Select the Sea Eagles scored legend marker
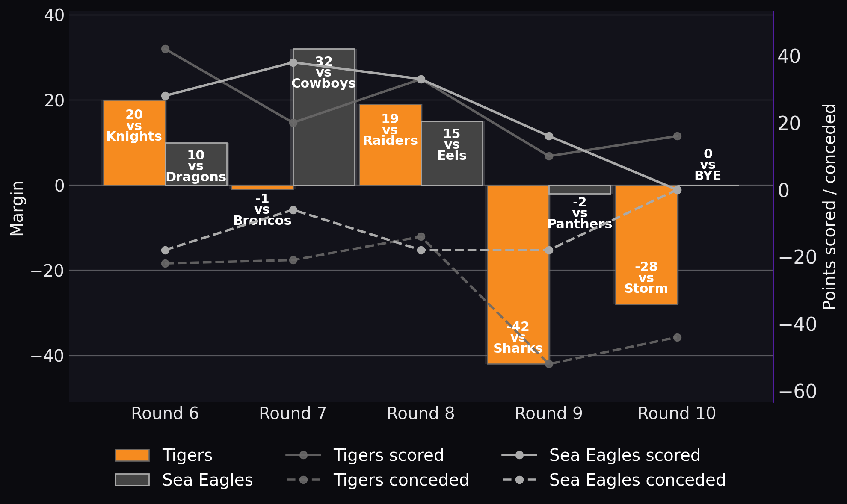 [x=519, y=455]
